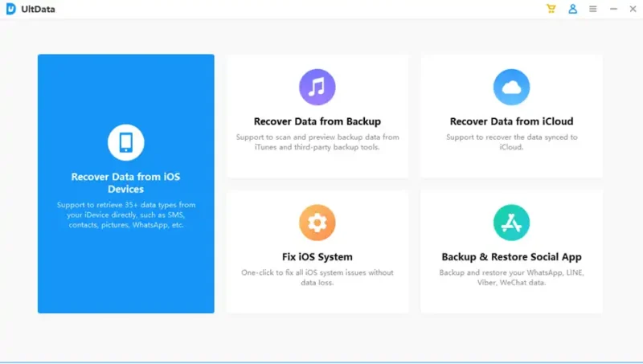Click the green App Store social icon
The height and width of the screenshot is (364, 643).
tap(511, 223)
